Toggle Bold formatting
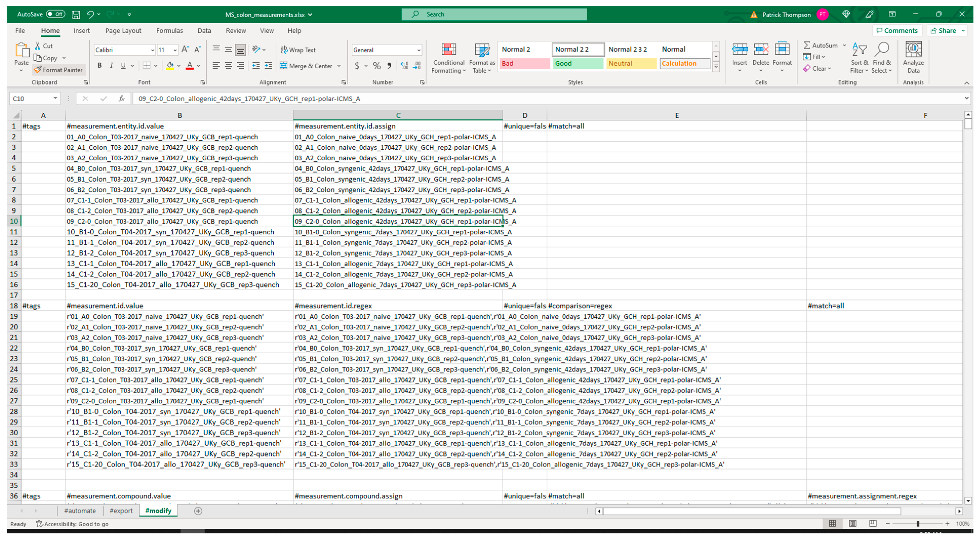This screenshot has width=980, height=541. coord(99,66)
